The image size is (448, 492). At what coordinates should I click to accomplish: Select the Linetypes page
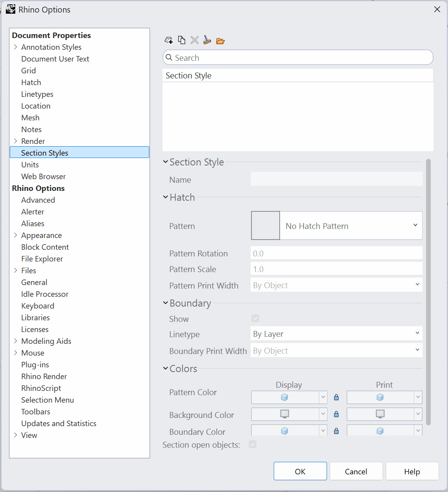[37, 94]
